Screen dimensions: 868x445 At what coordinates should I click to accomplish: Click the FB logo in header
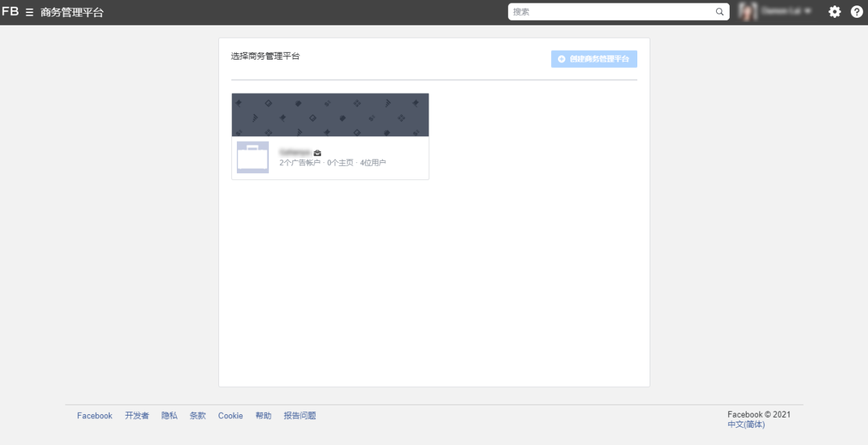click(x=10, y=12)
